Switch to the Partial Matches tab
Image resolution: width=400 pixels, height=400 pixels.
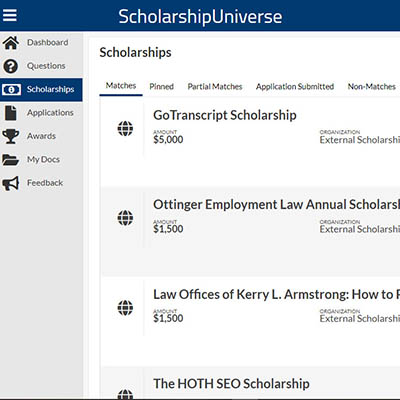click(215, 87)
